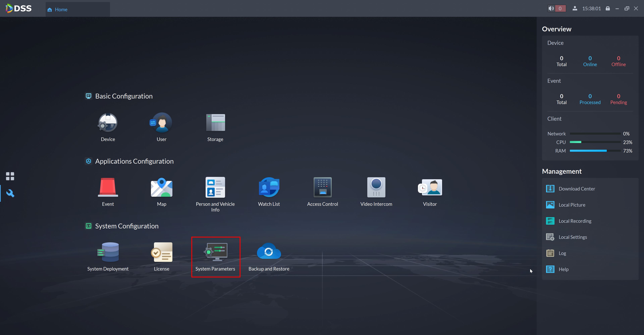This screenshot has height=335, width=644.
Task: Toggle the alarm sound speaker icon
Action: click(x=551, y=9)
